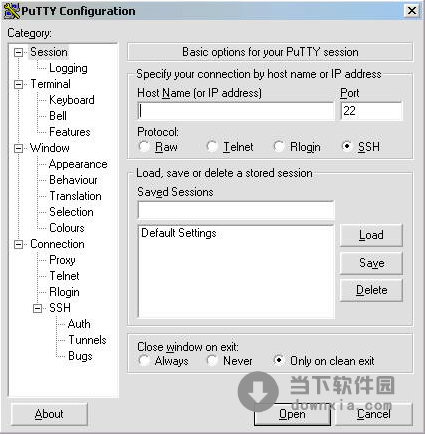Open the Auth category
Screen dimensions: 425x436
point(79,324)
